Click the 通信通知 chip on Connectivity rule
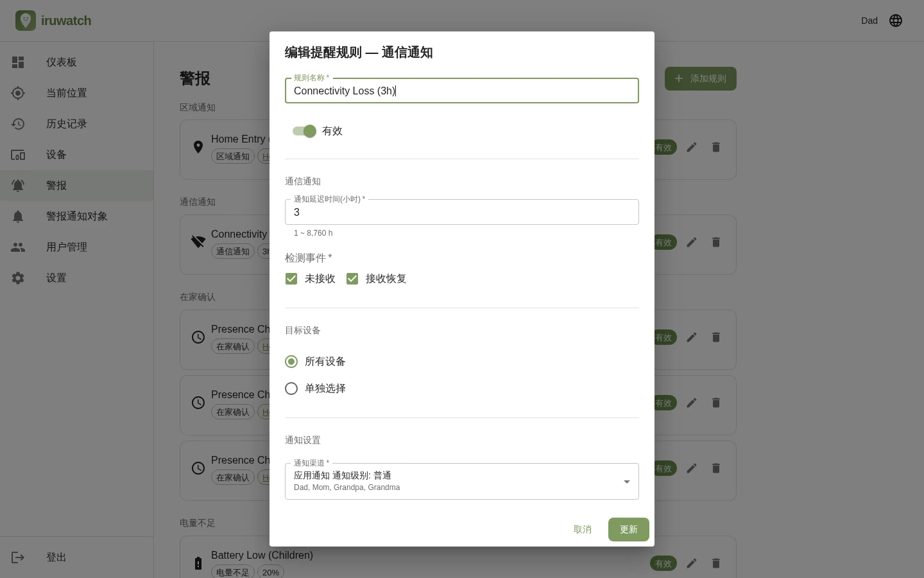 233,251
